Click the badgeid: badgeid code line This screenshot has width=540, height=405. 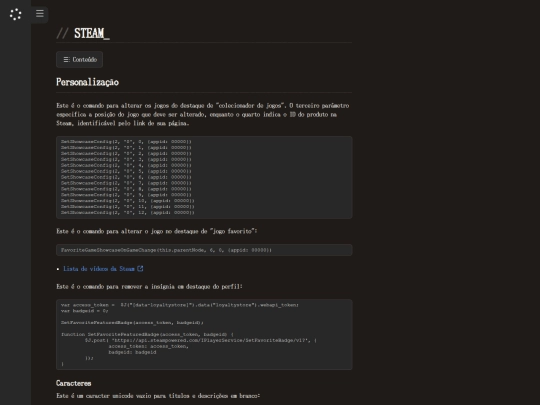tap(132, 352)
